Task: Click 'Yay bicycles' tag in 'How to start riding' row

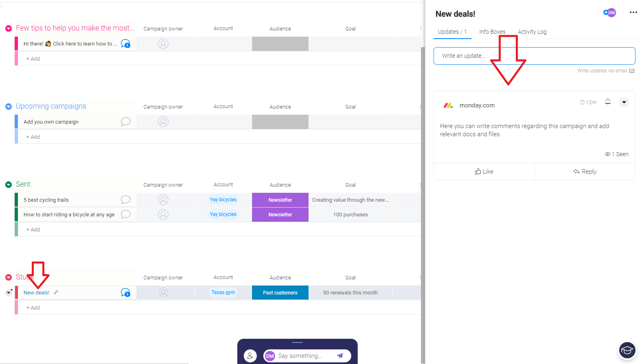Action: tap(223, 214)
